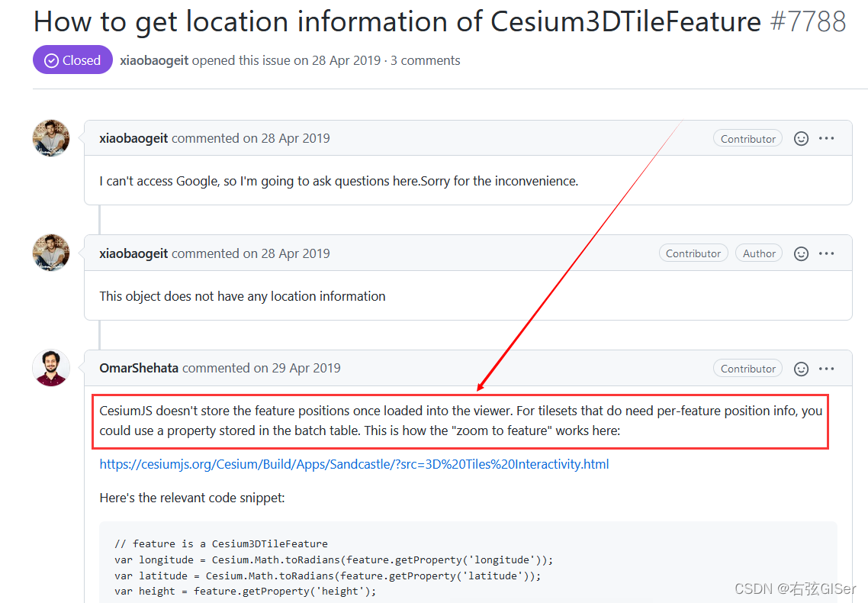Screen dimensions: 868x603
Task: Add emoji reaction to second xiaobaogeit comment
Action: click(x=801, y=253)
